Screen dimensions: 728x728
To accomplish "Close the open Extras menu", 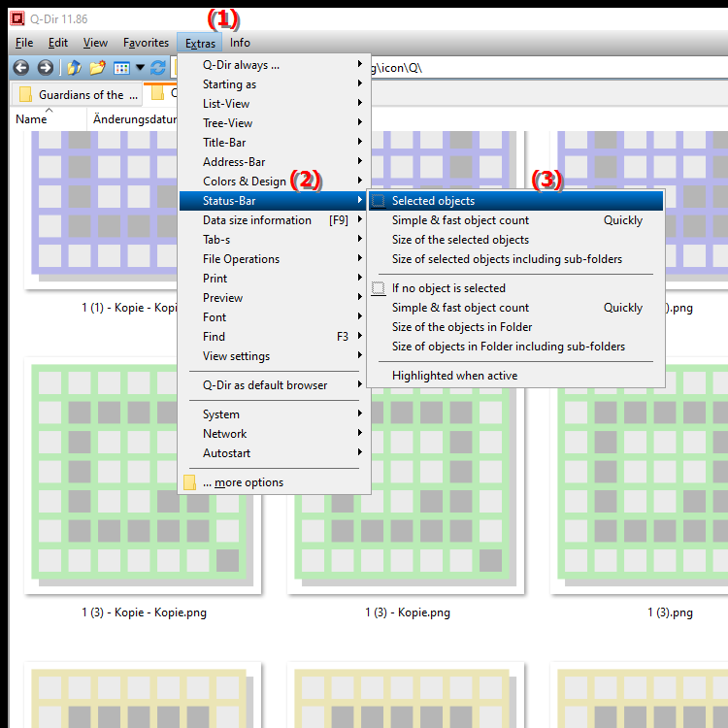I will (x=200, y=43).
